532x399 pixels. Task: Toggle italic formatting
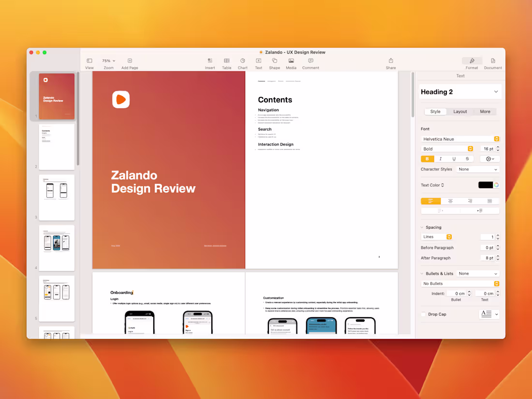(441, 159)
